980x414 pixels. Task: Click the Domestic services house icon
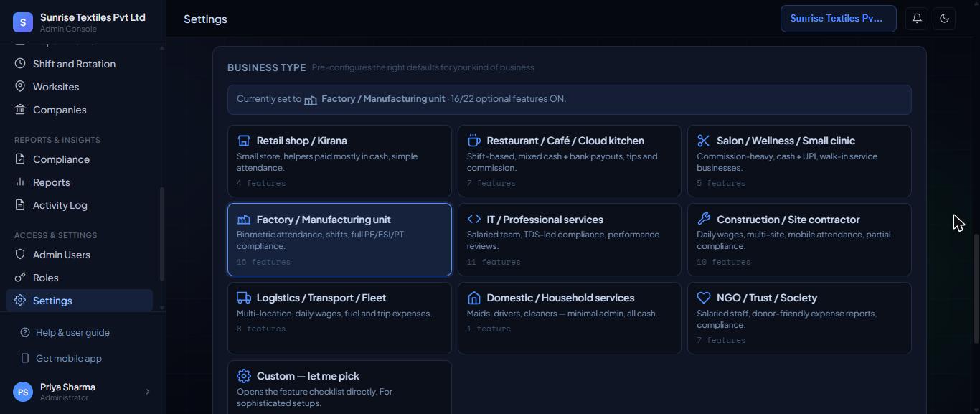click(x=473, y=298)
